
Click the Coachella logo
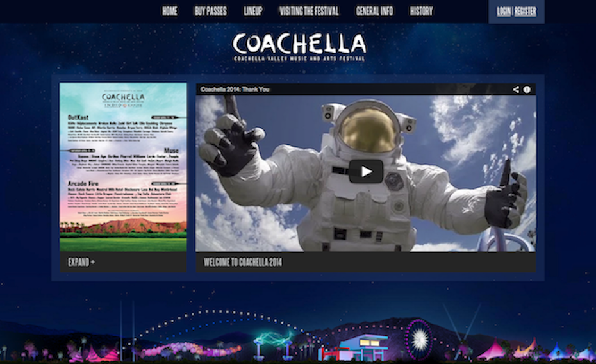click(x=299, y=47)
